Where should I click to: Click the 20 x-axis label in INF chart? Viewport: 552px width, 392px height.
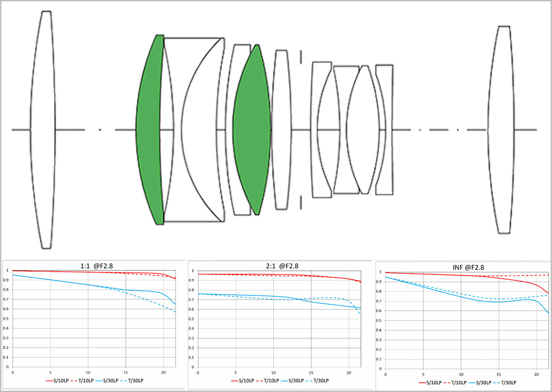(x=536, y=375)
